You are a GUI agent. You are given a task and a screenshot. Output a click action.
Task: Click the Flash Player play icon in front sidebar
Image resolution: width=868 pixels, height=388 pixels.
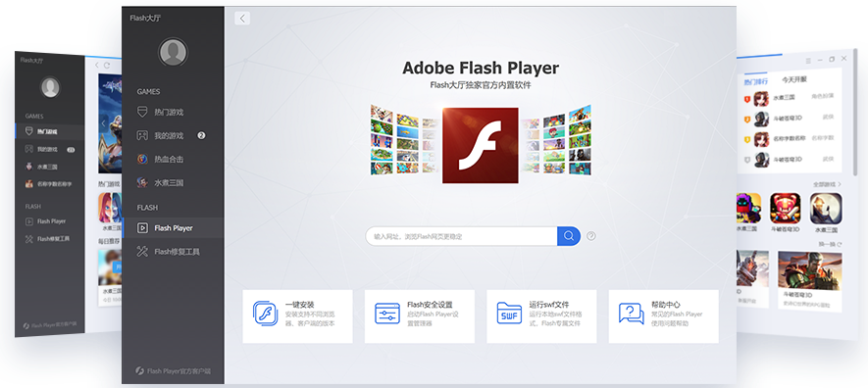142,227
